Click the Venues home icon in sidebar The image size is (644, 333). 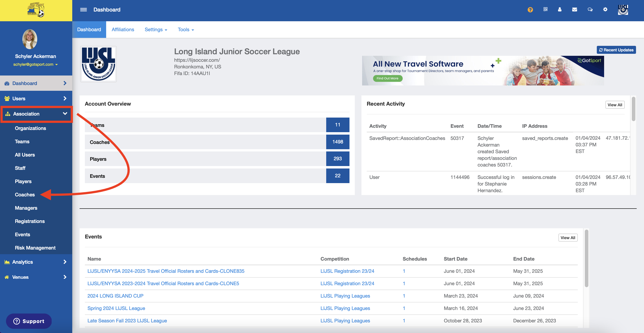(x=7, y=277)
